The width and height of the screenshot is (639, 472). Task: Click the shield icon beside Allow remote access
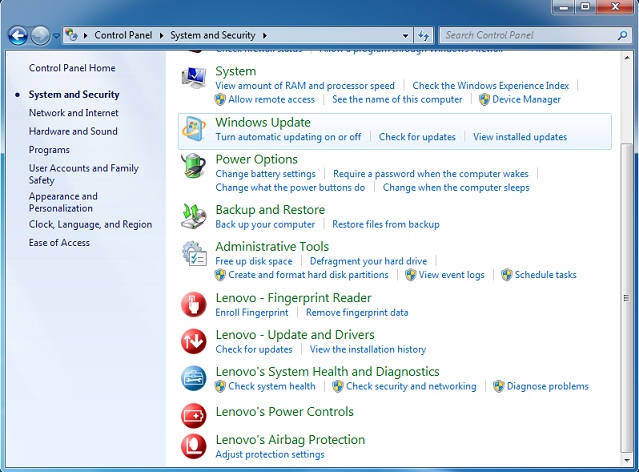(x=220, y=99)
